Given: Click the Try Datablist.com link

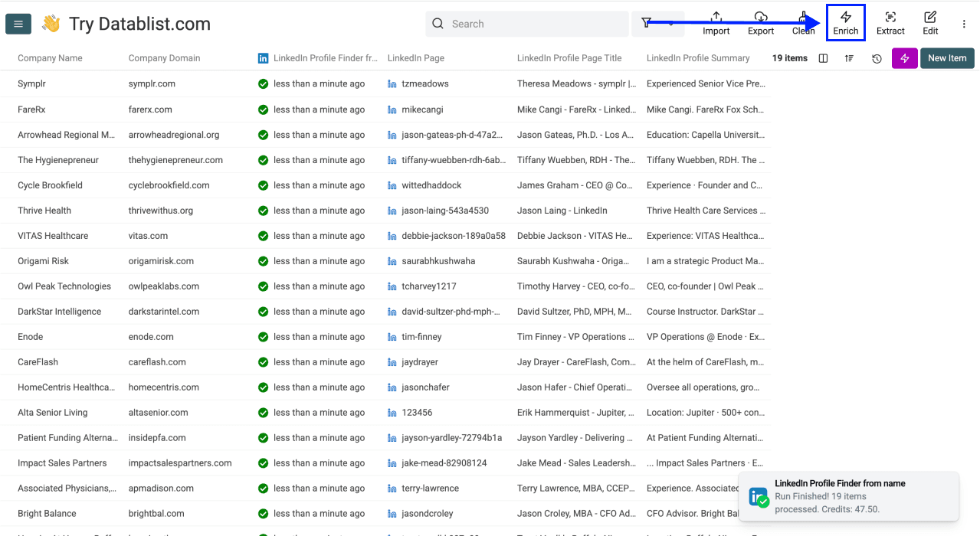Looking at the screenshot, I should [139, 23].
